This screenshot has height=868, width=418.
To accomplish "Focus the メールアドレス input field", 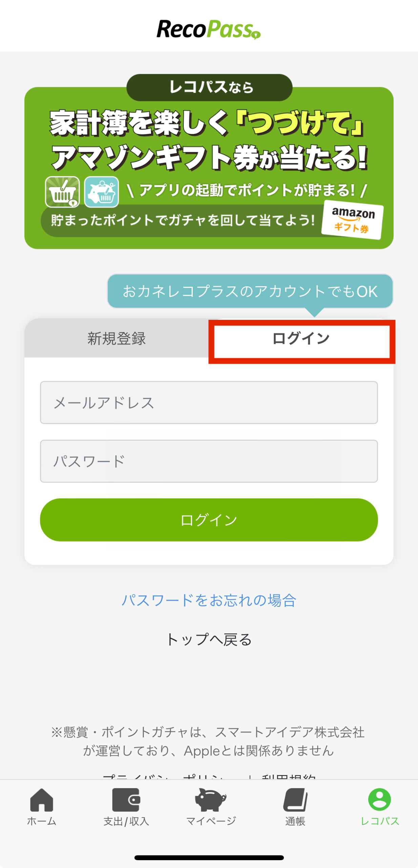I will (209, 402).
